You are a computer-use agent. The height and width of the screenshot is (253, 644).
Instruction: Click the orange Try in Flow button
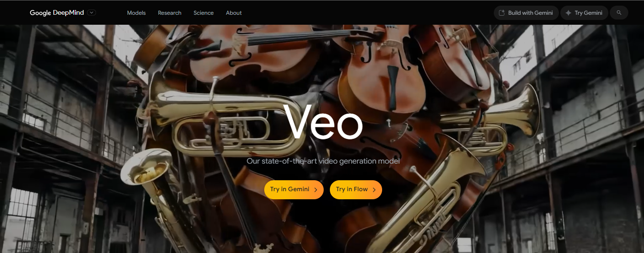[356, 190]
